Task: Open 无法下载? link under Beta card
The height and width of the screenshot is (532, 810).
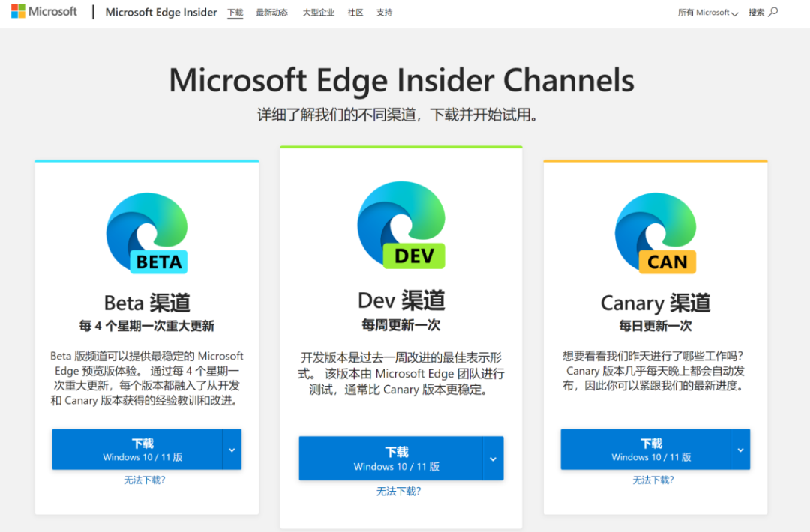Action: click(x=145, y=480)
